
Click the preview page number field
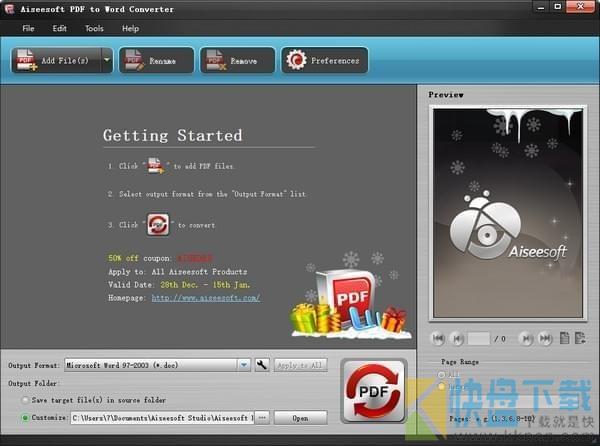pos(478,339)
